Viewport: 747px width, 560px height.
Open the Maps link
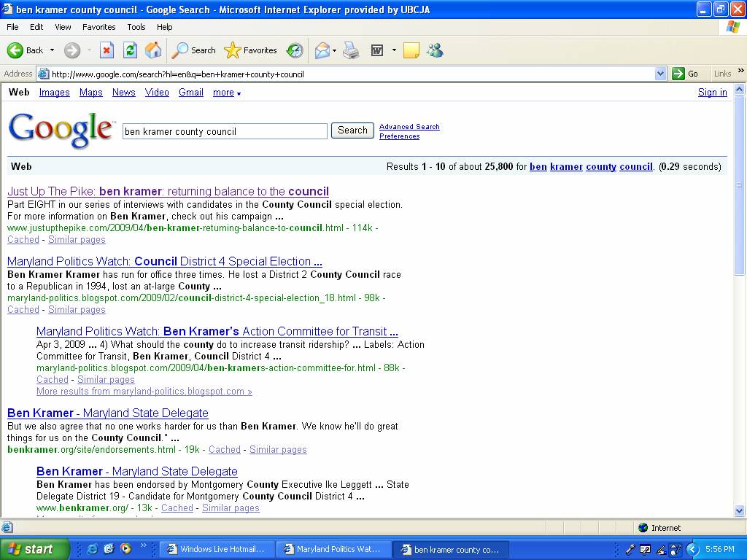click(91, 93)
